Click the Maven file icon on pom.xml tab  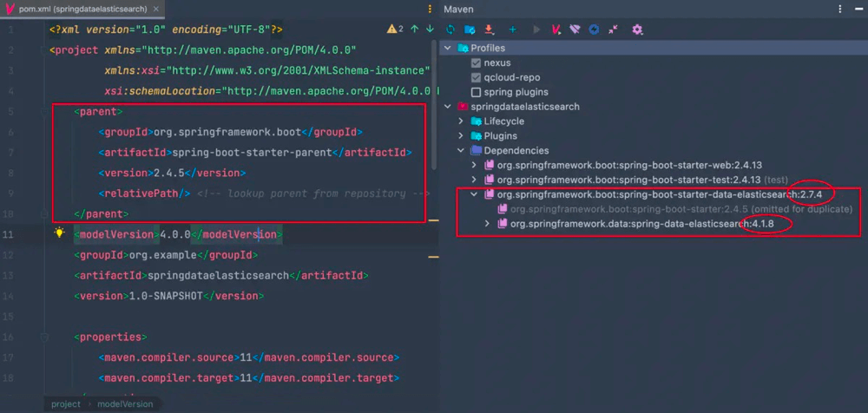point(10,9)
